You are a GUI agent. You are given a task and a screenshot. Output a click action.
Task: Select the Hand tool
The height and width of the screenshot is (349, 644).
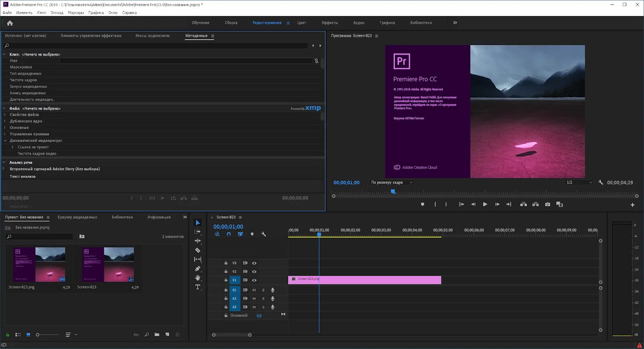(198, 278)
